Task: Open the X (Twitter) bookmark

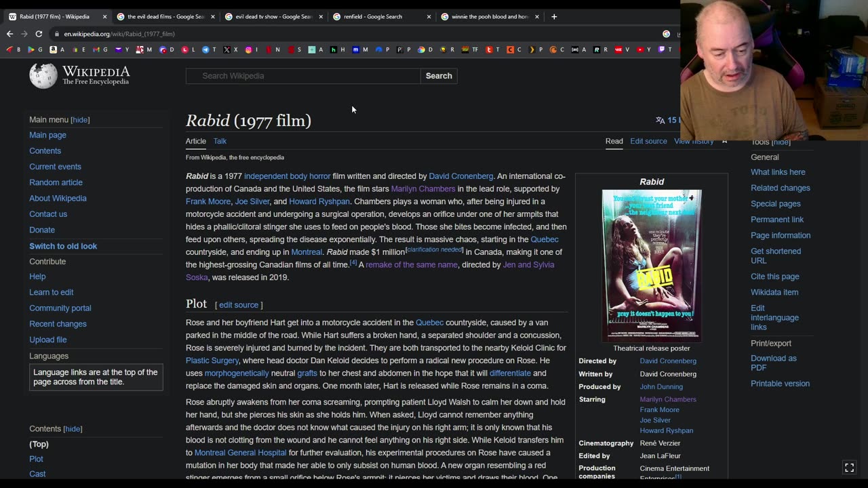Action: pos(231,49)
